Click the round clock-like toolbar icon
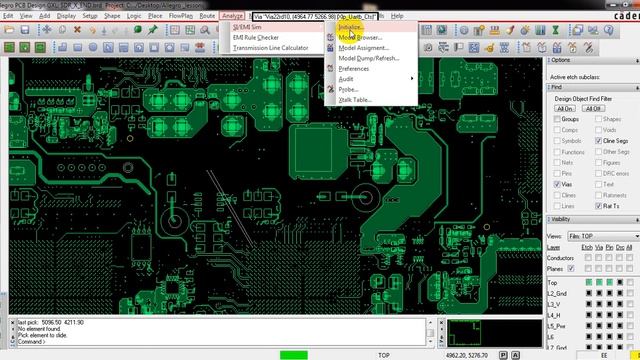The height and width of the screenshot is (360, 640). pos(464,30)
